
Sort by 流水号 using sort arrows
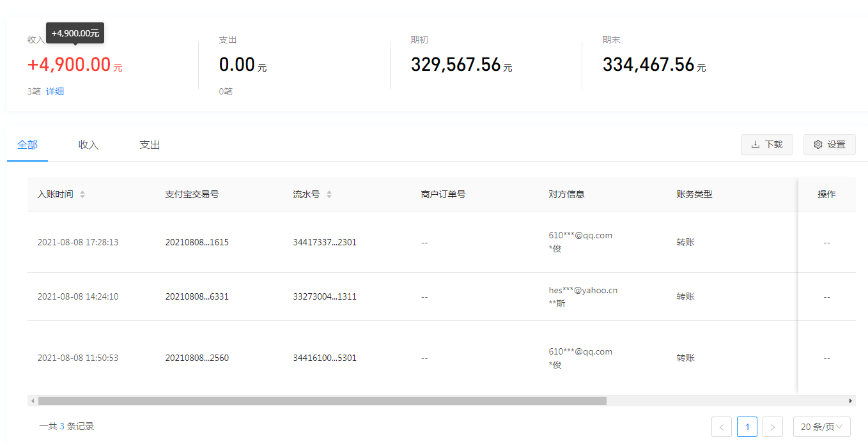[x=329, y=194]
